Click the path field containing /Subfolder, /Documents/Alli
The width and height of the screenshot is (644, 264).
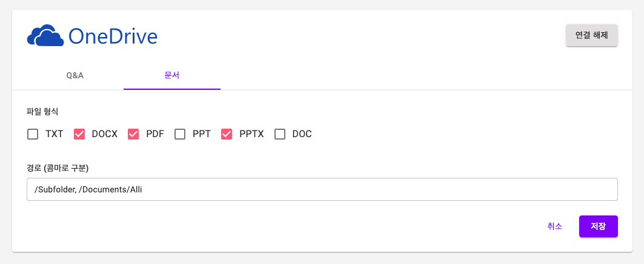click(x=322, y=189)
